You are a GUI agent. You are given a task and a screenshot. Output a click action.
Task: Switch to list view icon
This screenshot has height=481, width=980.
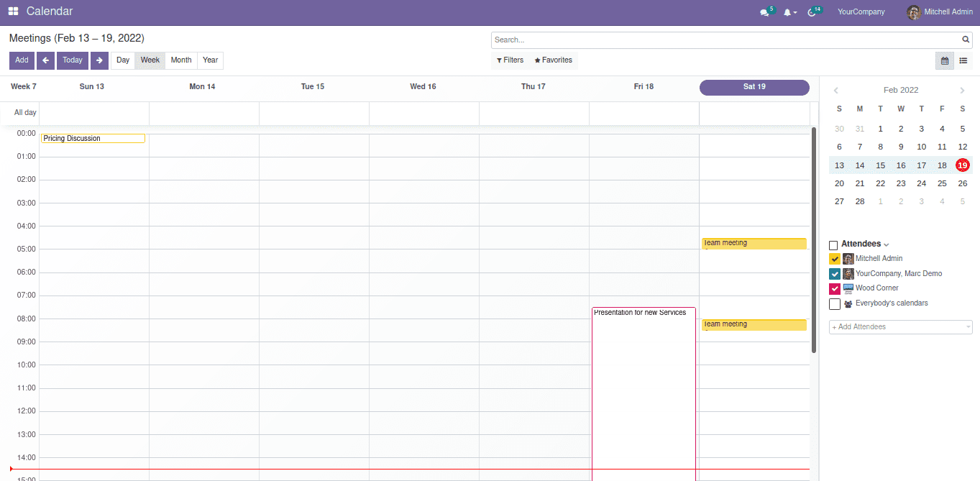[963, 61]
